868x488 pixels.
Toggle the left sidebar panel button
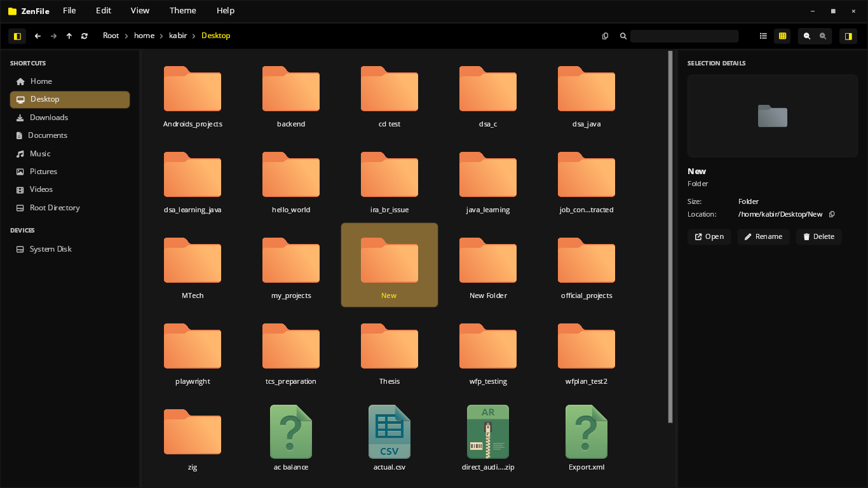tap(17, 36)
